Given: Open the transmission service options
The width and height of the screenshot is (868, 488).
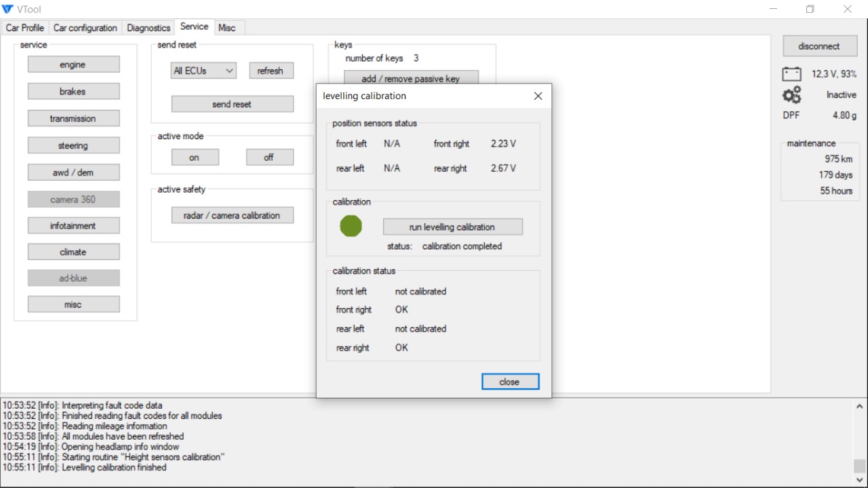Looking at the screenshot, I should point(73,118).
